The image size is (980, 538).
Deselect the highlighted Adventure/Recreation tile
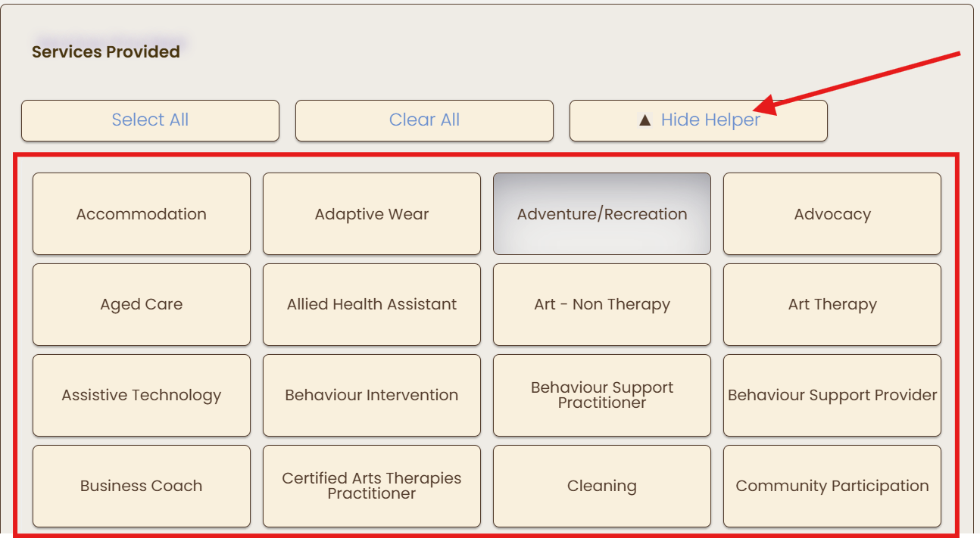tap(602, 214)
